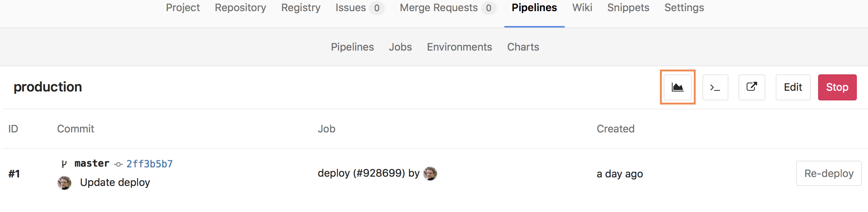Open the environment monitoring chart icon
Viewport: 868px width, 212px height.
coord(677,87)
